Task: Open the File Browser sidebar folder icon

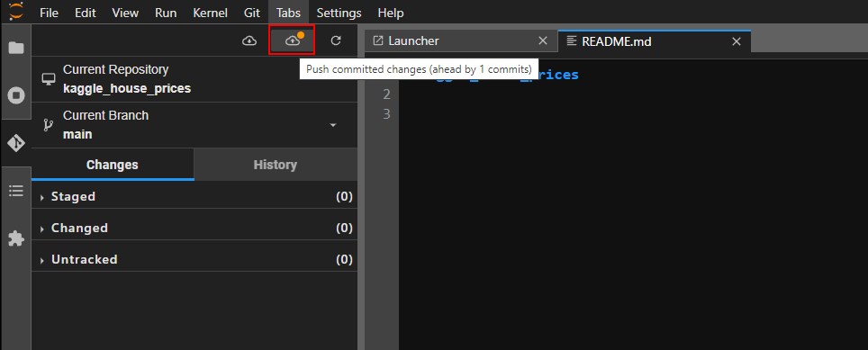Action: [x=16, y=48]
